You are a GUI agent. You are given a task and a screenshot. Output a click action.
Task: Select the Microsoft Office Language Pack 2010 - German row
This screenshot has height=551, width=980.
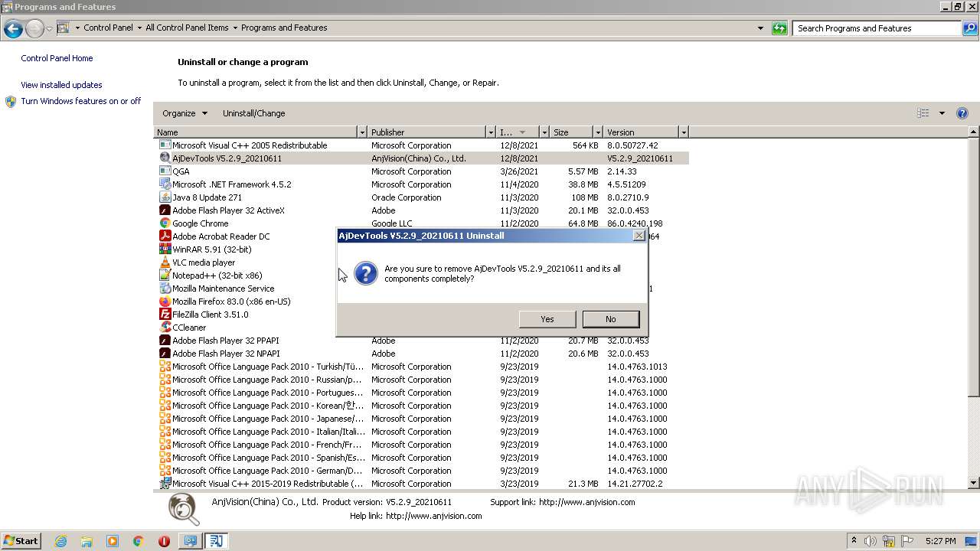click(423, 470)
